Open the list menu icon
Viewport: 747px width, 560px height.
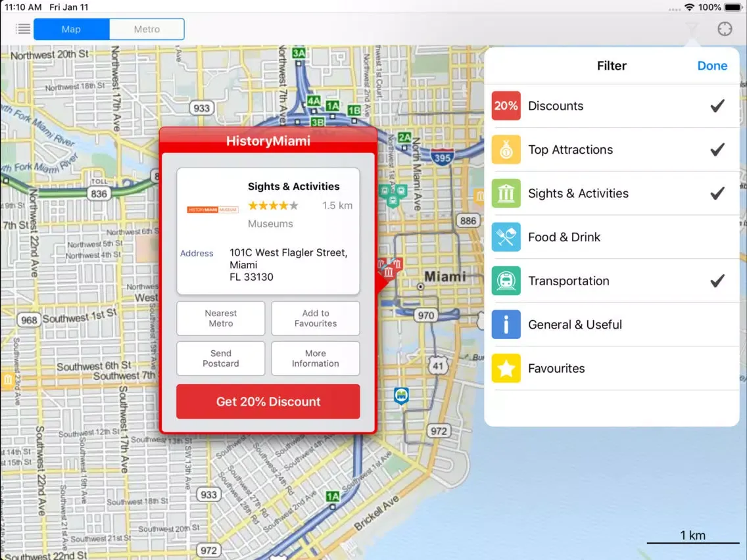point(23,29)
